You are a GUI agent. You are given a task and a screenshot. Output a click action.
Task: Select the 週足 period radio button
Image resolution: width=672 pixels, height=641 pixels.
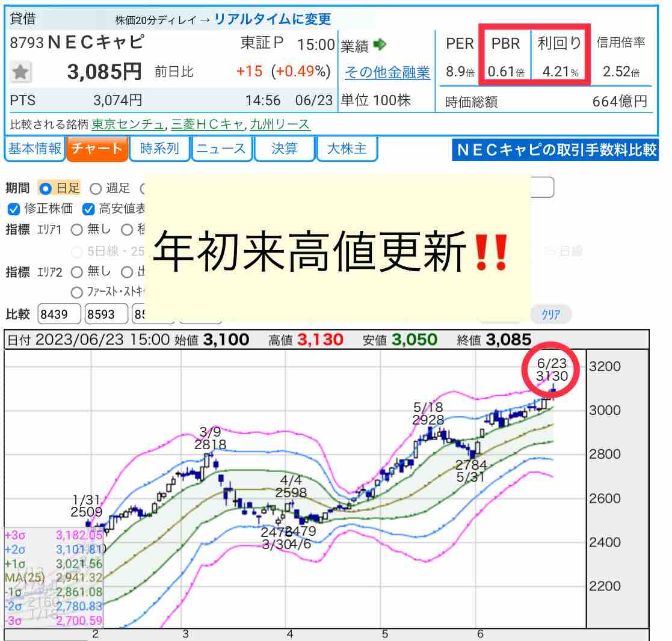click(x=96, y=189)
